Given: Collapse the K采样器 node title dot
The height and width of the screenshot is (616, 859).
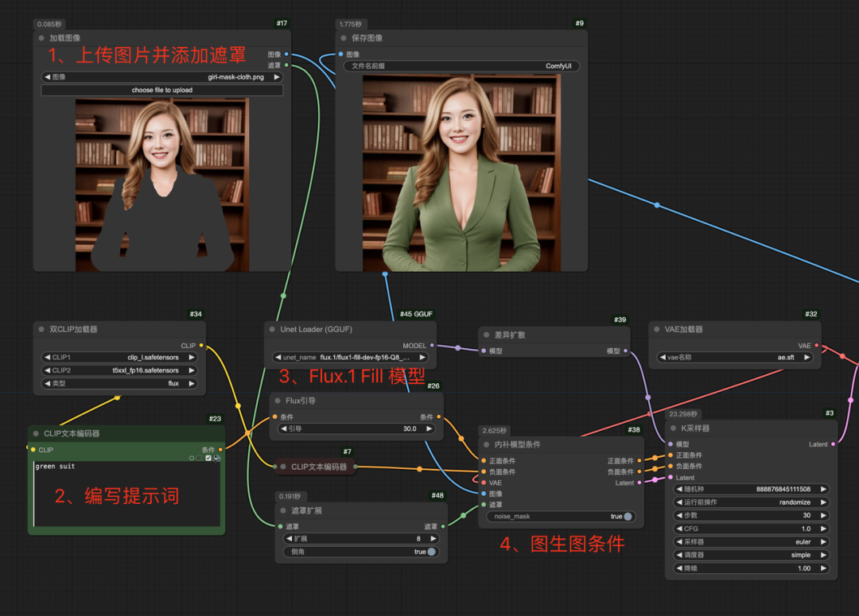Looking at the screenshot, I should point(674,428).
